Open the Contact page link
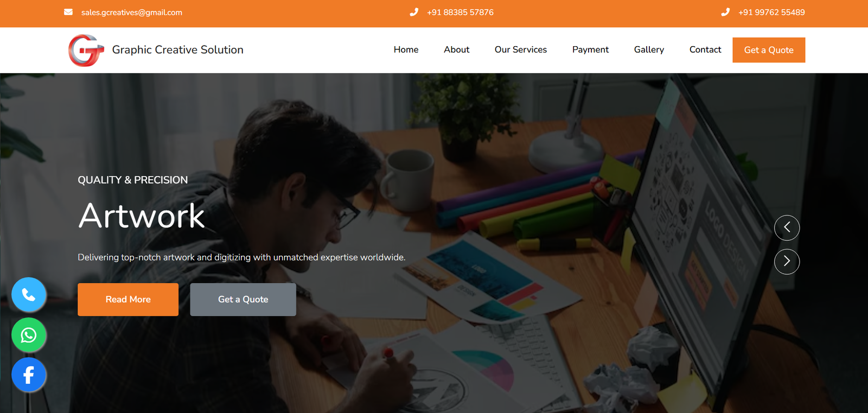868x413 pixels. tap(705, 49)
